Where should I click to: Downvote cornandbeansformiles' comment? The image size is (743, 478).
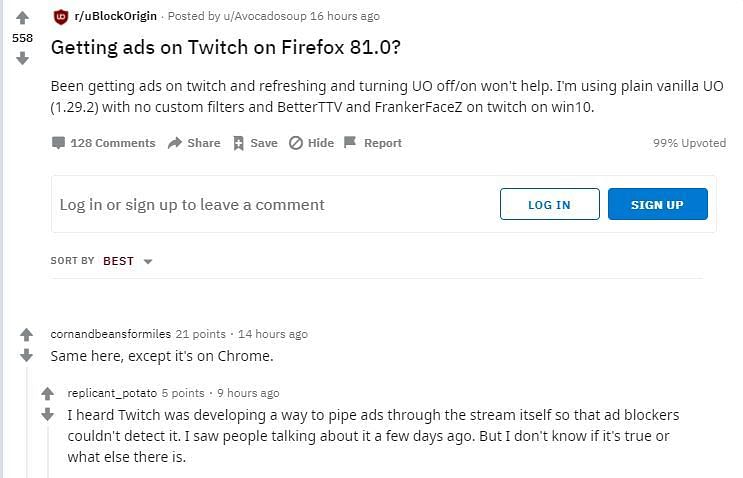27,356
